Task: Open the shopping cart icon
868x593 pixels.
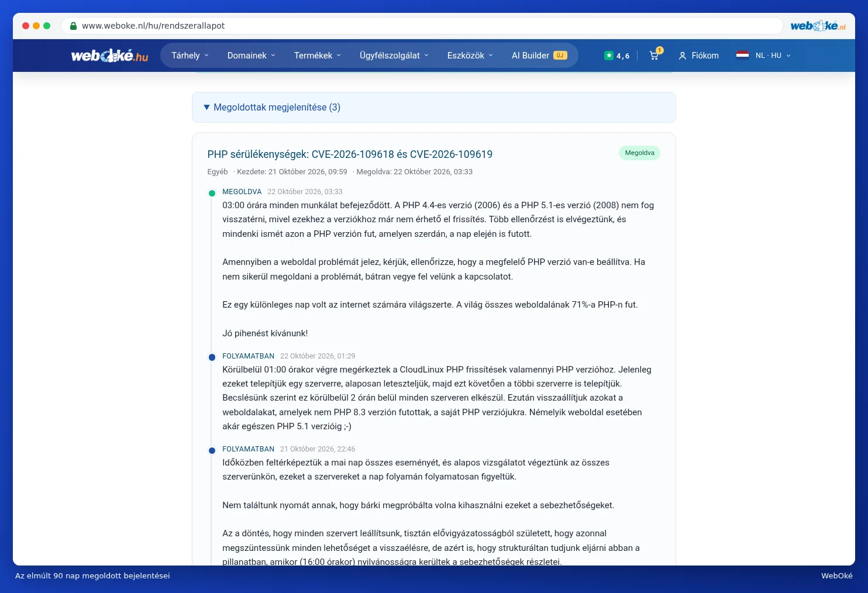Action: pos(654,56)
